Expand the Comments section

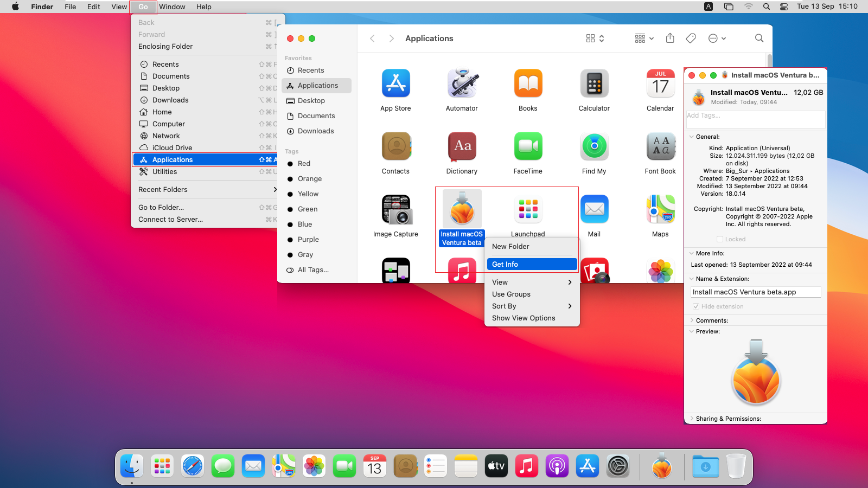click(692, 320)
